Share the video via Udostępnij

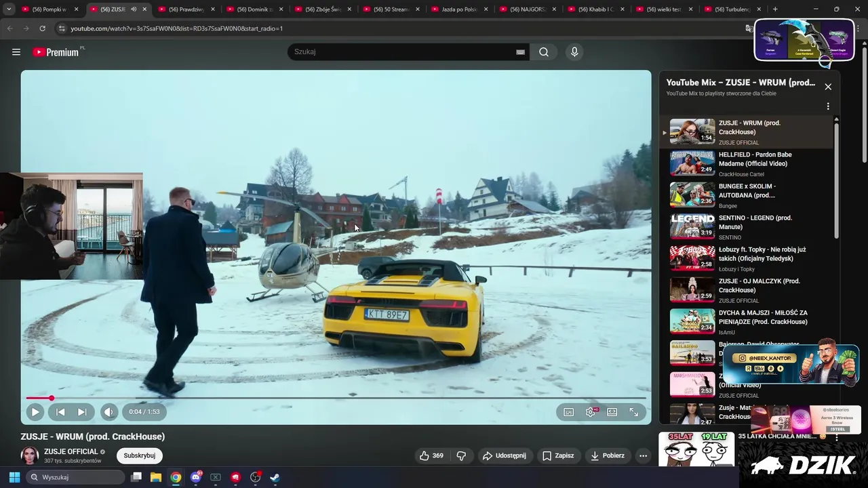click(x=504, y=455)
